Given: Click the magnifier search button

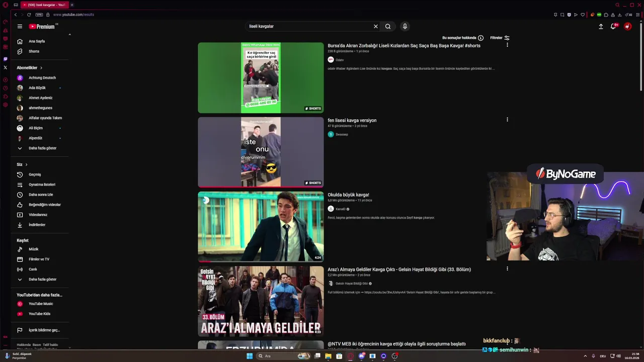Looking at the screenshot, I should pyautogui.click(x=388, y=26).
